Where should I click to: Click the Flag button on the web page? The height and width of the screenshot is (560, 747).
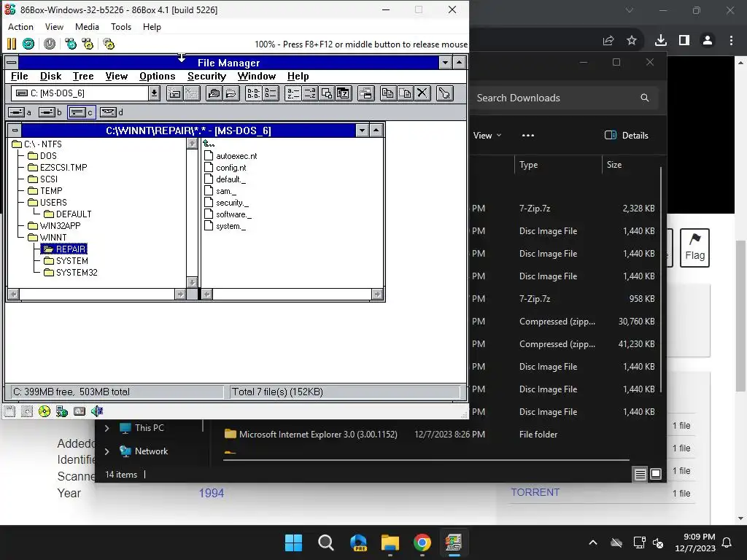[x=694, y=248]
